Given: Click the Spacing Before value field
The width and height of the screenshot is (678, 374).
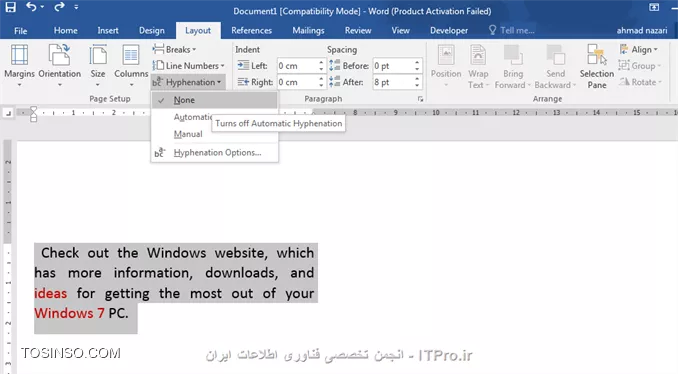Looking at the screenshot, I should pos(393,66).
